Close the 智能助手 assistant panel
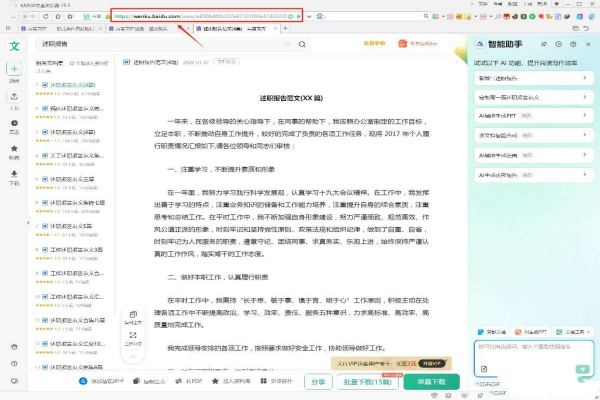Screen dimensions: 600x400 point(588,46)
